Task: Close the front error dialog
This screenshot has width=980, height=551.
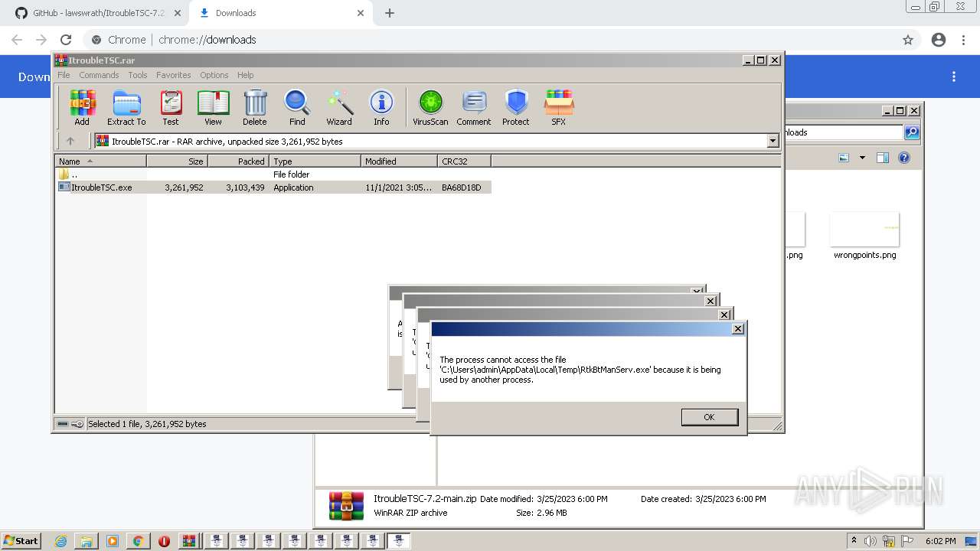Action: (x=737, y=329)
